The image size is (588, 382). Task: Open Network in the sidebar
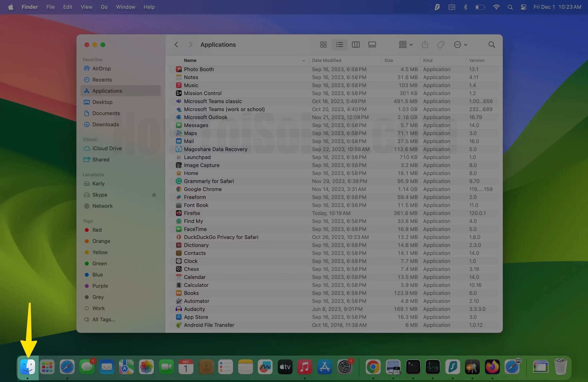click(x=121, y=206)
